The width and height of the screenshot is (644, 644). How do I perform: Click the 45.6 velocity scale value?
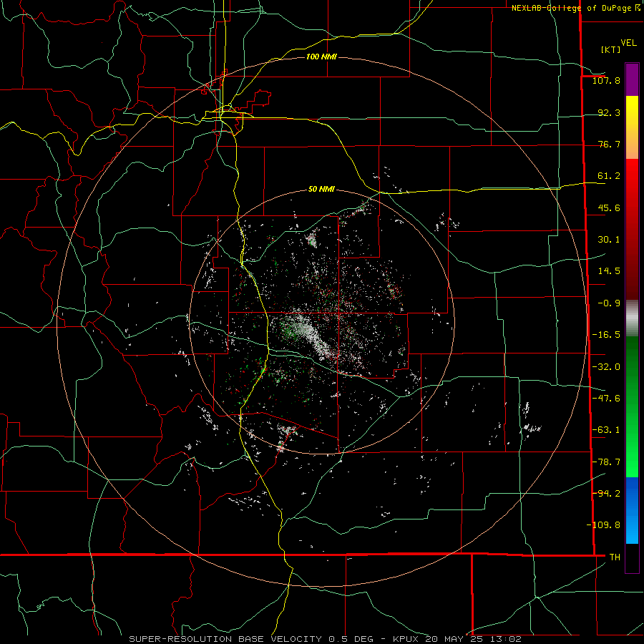(609, 208)
